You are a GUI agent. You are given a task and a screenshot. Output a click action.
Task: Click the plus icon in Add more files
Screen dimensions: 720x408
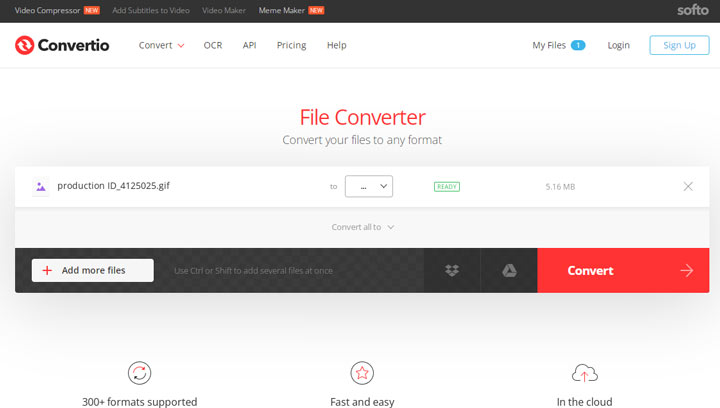(x=47, y=270)
